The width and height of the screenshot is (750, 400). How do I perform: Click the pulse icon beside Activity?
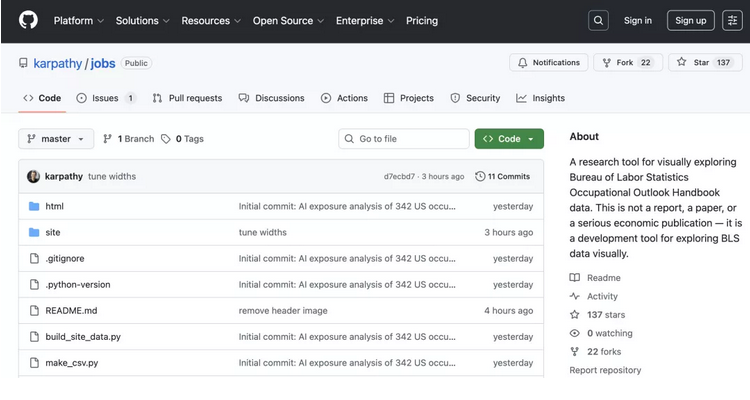point(574,296)
